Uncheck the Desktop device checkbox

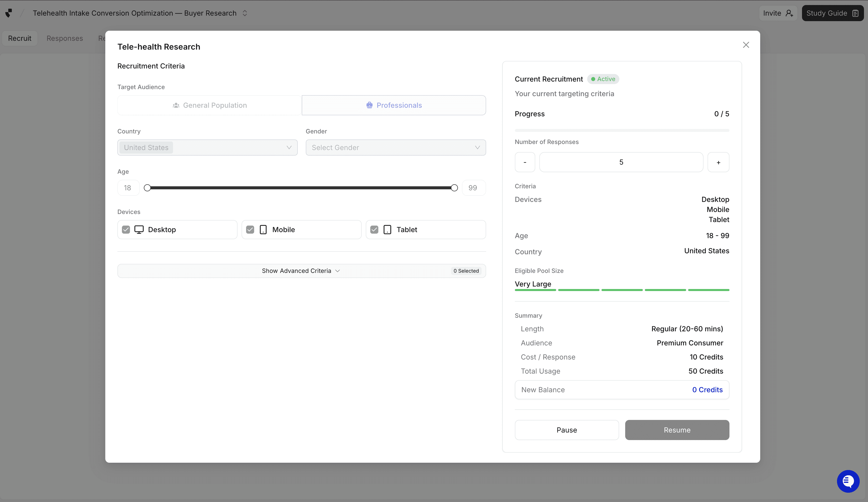click(126, 230)
